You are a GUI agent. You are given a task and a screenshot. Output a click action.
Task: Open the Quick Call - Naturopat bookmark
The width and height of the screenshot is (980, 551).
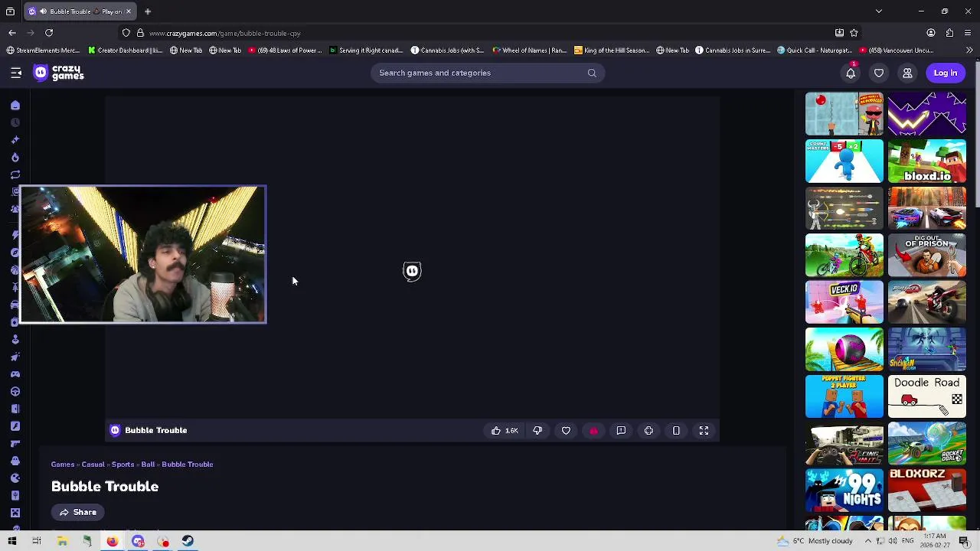tap(815, 51)
